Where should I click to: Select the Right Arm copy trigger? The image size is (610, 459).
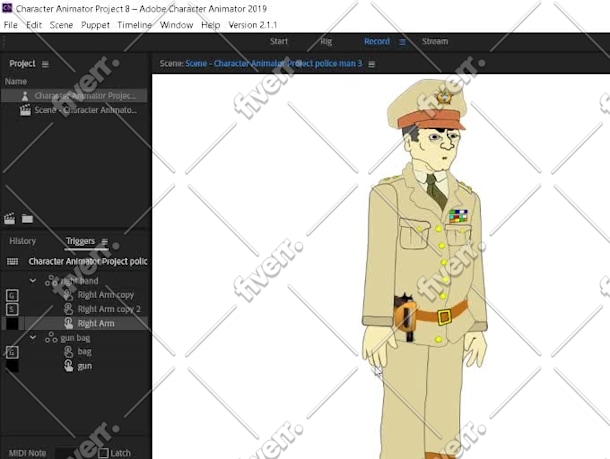[74, 295]
